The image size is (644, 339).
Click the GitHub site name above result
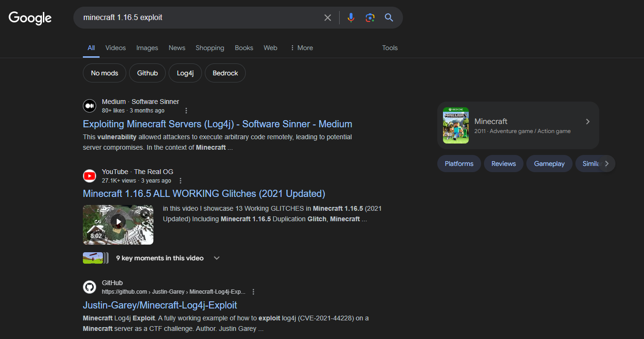click(112, 283)
